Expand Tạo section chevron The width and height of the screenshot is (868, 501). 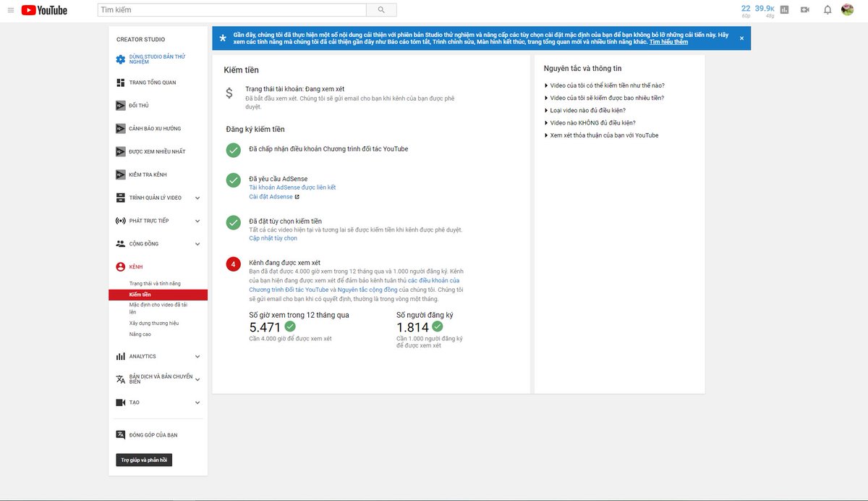pos(197,403)
